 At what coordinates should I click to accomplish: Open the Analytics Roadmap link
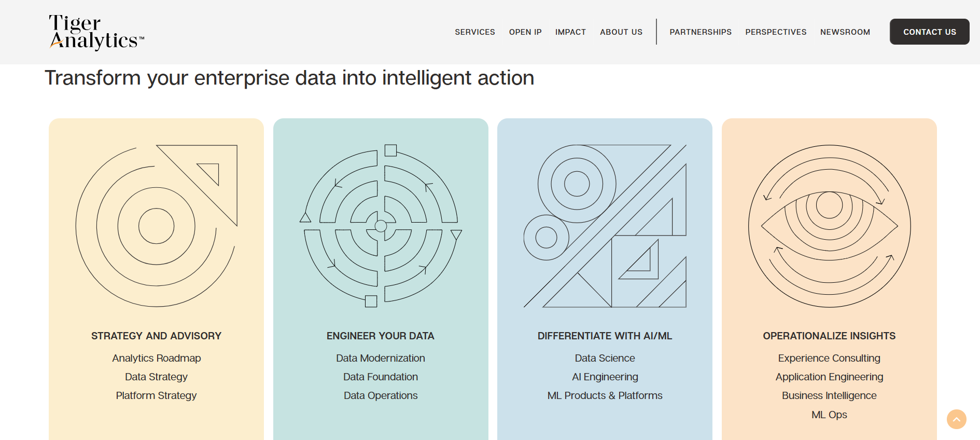click(x=156, y=358)
